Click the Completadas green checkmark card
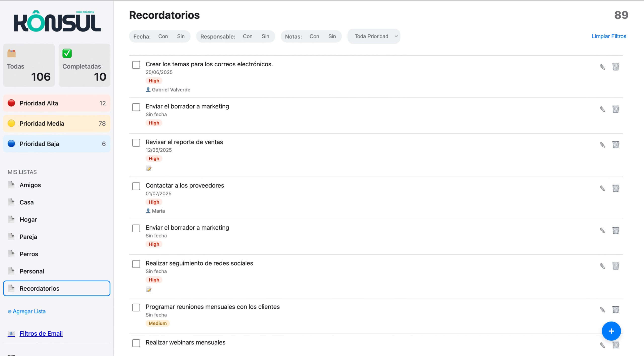 tap(85, 65)
